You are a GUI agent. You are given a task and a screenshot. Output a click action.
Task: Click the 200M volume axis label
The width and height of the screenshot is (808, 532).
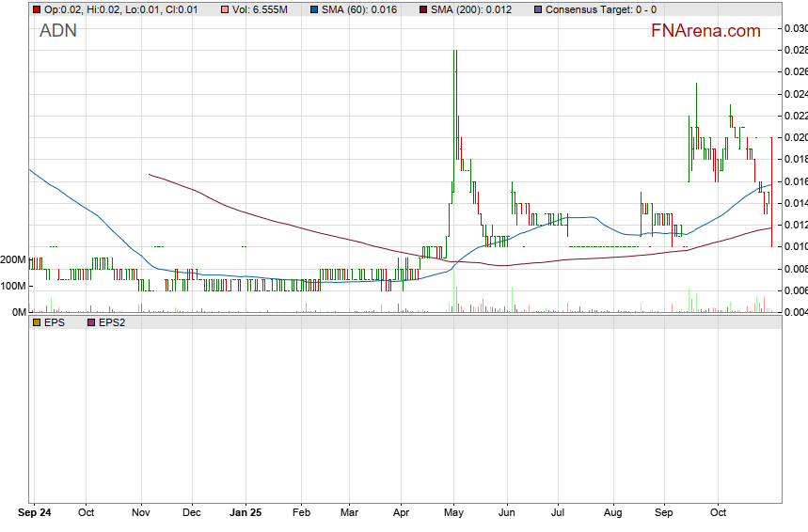[13, 259]
